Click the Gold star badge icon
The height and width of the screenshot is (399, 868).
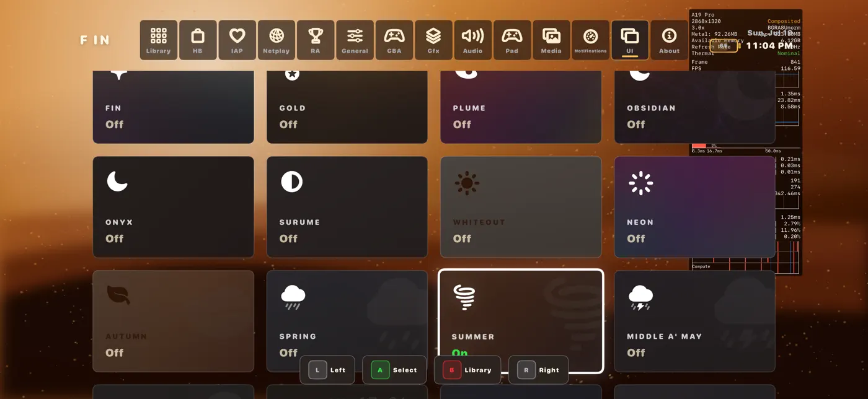coord(292,74)
